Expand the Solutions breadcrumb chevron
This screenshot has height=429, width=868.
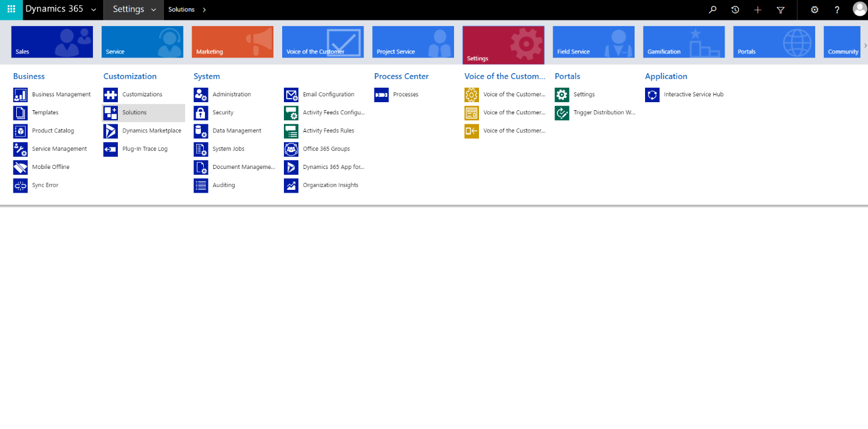coord(204,10)
